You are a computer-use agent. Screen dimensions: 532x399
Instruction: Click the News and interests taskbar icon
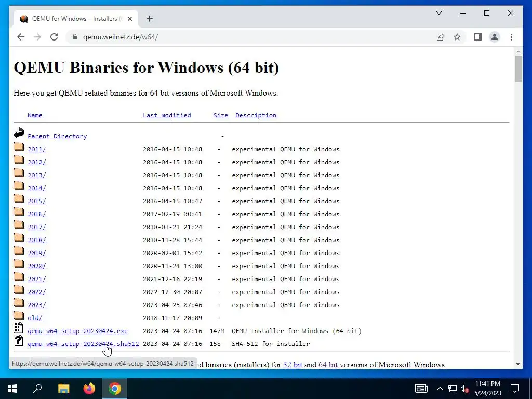click(x=421, y=389)
